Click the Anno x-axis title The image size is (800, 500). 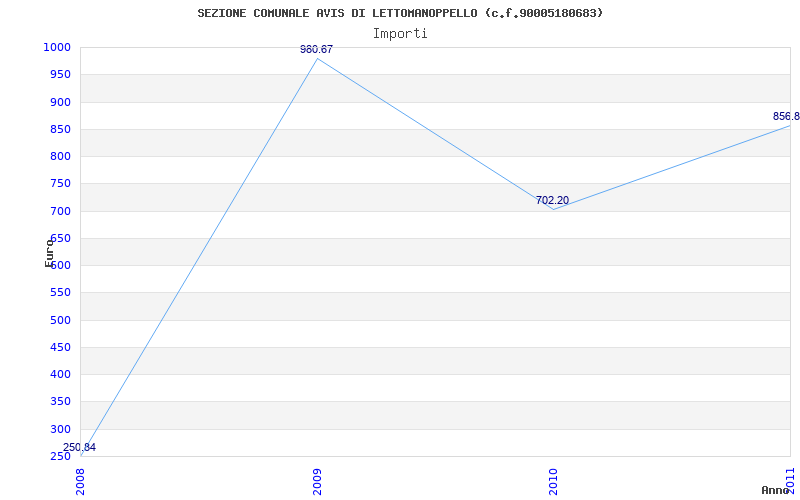(776, 490)
